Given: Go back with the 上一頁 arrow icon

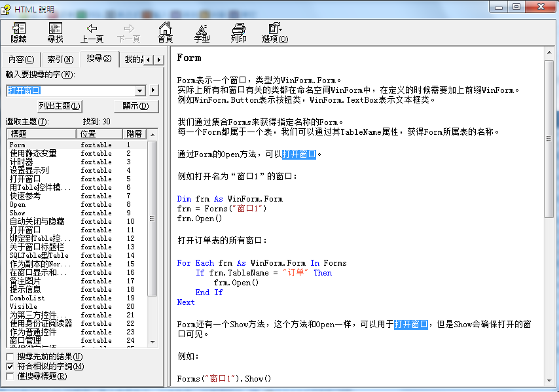Looking at the screenshot, I should point(92,29).
